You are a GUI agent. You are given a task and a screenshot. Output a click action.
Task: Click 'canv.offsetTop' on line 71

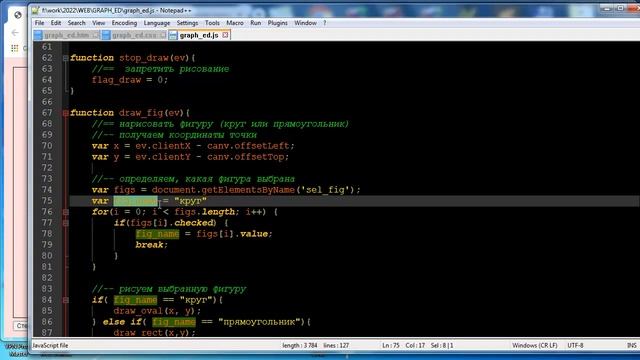pos(246,157)
